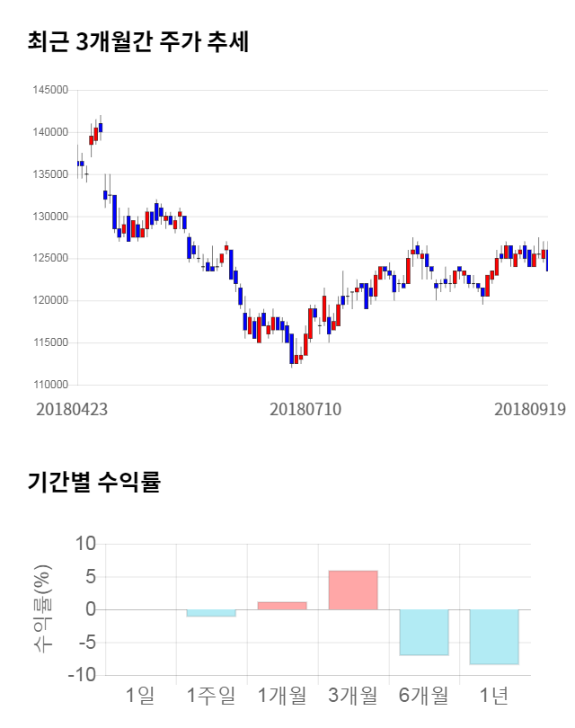This screenshot has width=575, height=728.
Task: Click the '기간별 수익률' section heading
Action: (93, 482)
